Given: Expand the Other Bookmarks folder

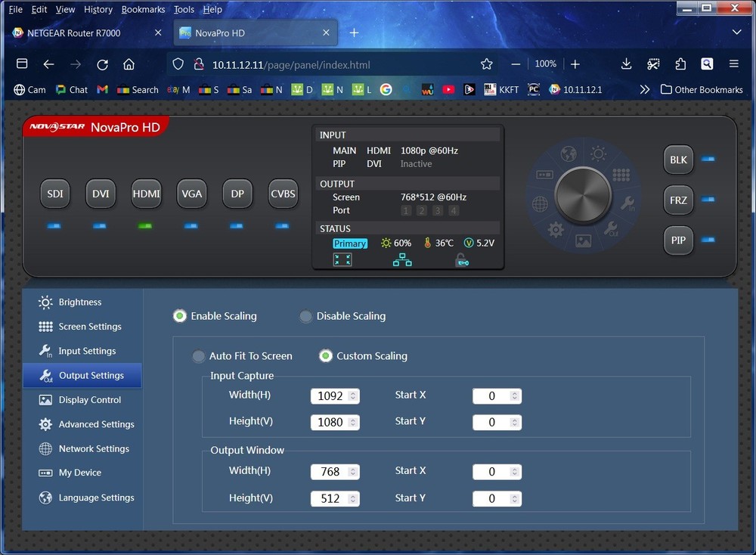Looking at the screenshot, I should (x=701, y=89).
